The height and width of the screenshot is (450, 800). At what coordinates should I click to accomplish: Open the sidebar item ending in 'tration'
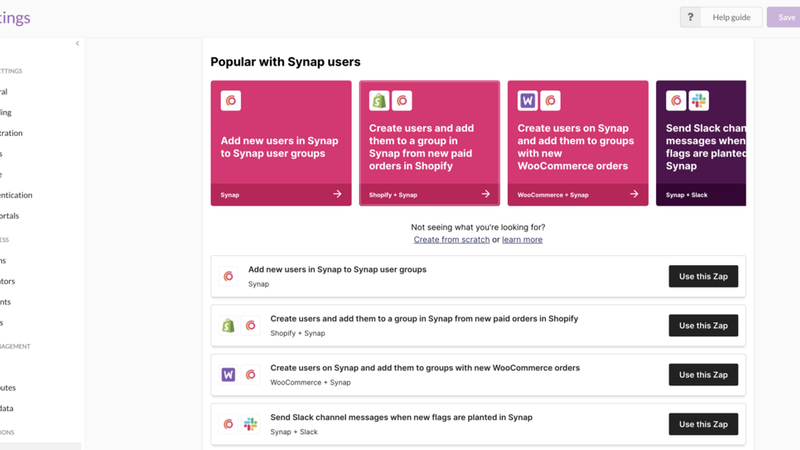click(x=11, y=133)
